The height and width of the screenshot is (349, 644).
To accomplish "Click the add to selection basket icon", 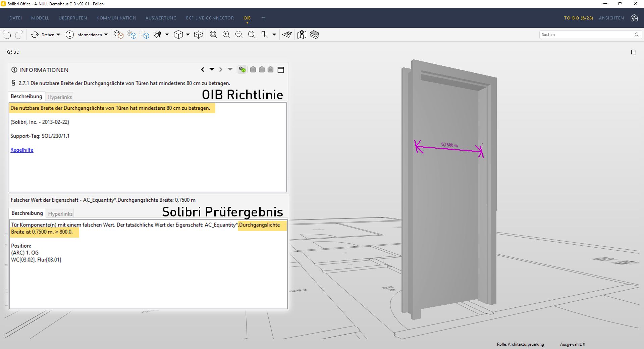I will click(253, 69).
